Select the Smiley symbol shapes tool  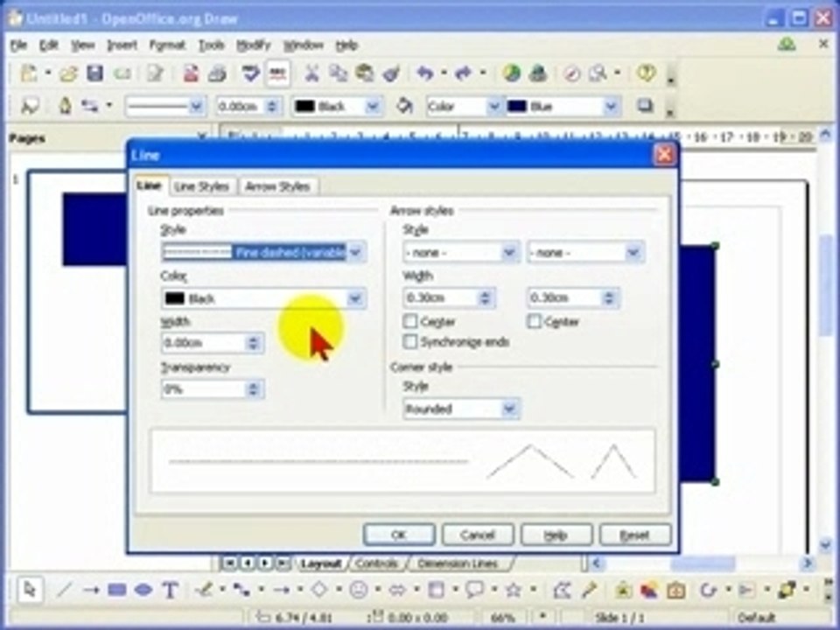pos(359,590)
